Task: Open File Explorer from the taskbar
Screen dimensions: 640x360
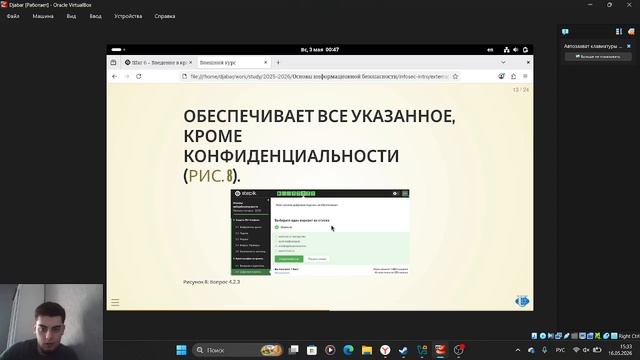Action: [x=367, y=350]
